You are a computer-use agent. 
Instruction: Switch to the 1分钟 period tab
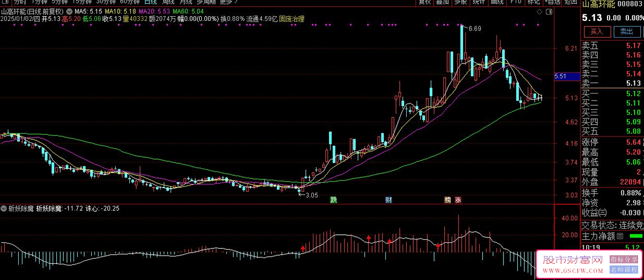point(40,2)
